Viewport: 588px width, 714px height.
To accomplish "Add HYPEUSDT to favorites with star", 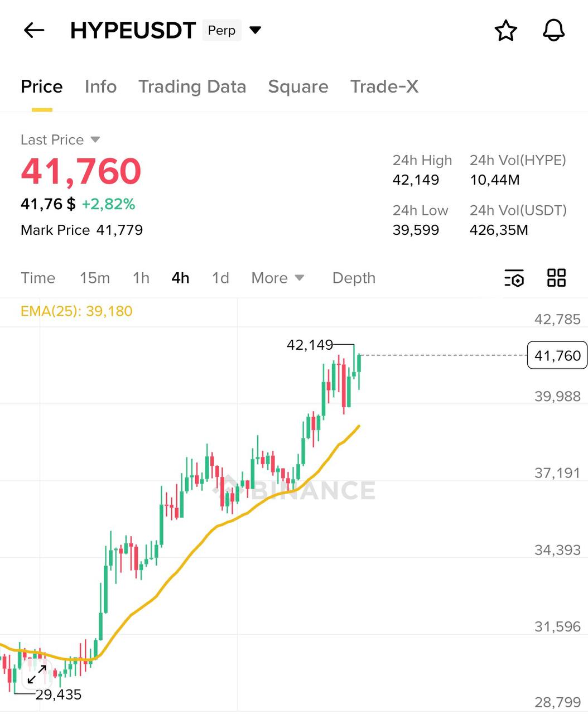I will pos(506,31).
